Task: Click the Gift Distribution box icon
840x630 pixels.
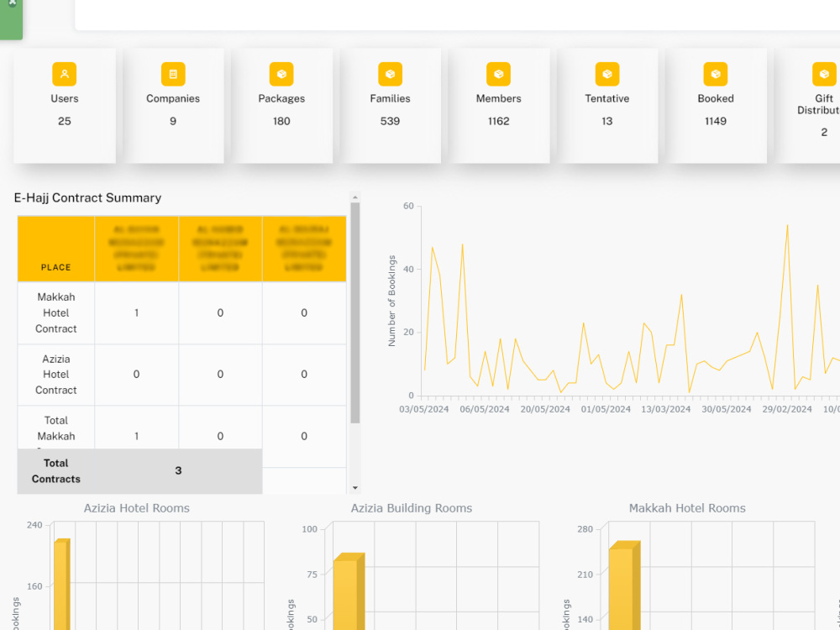Action: pyautogui.click(x=824, y=74)
